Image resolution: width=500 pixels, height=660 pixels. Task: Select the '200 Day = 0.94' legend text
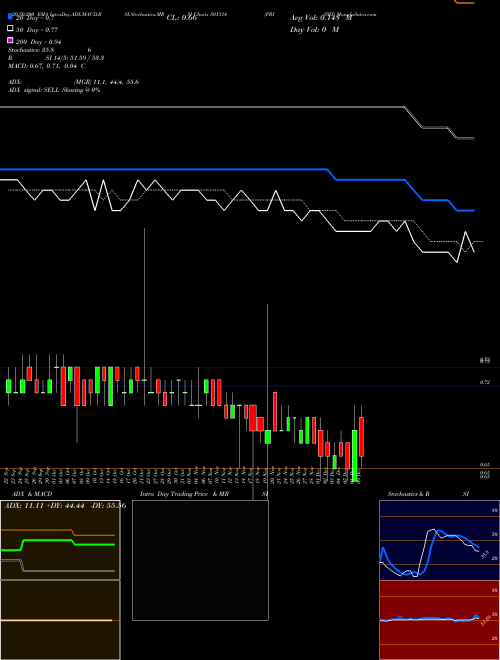(x=38, y=42)
